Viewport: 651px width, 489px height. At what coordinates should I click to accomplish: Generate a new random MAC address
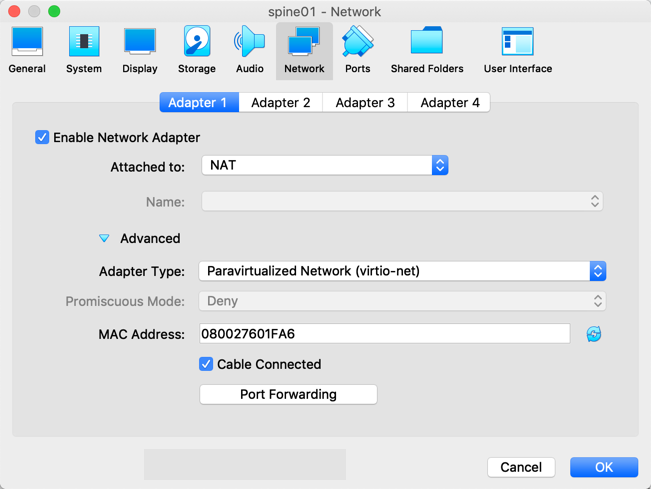click(594, 334)
